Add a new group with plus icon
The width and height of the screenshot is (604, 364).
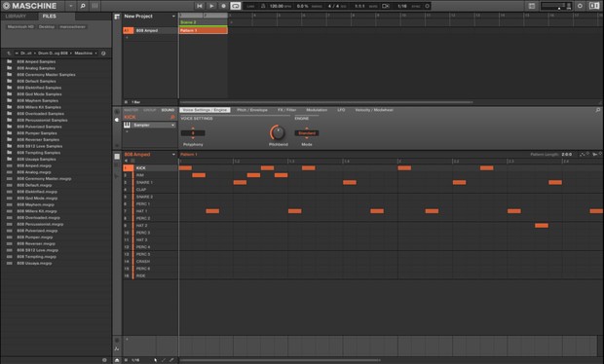127,38
